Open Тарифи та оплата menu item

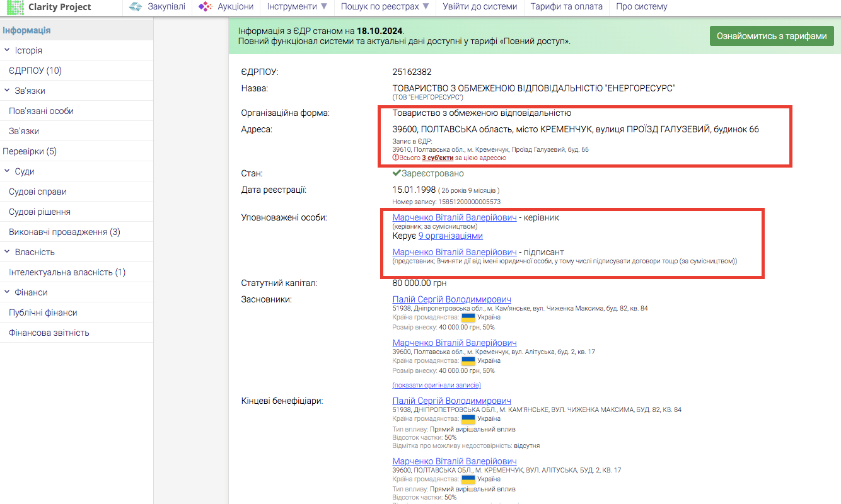(566, 7)
